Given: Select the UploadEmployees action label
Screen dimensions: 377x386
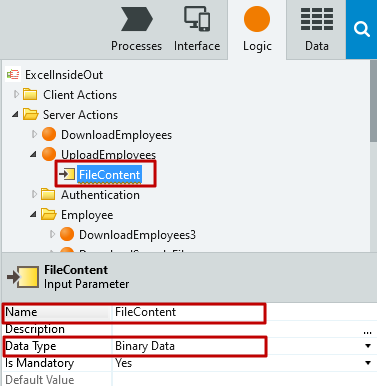Looking at the screenshot, I should pos(108,155).
